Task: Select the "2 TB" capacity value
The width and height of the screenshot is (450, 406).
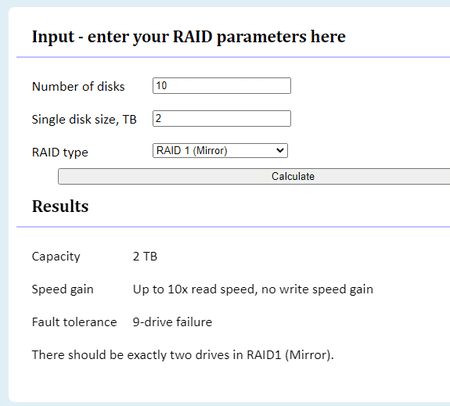Action: pos(145,256)
